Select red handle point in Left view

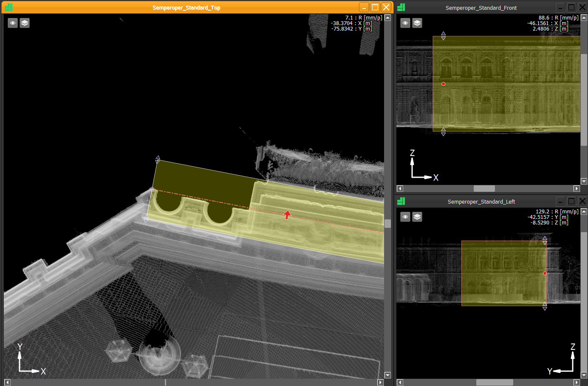point(545,273)
